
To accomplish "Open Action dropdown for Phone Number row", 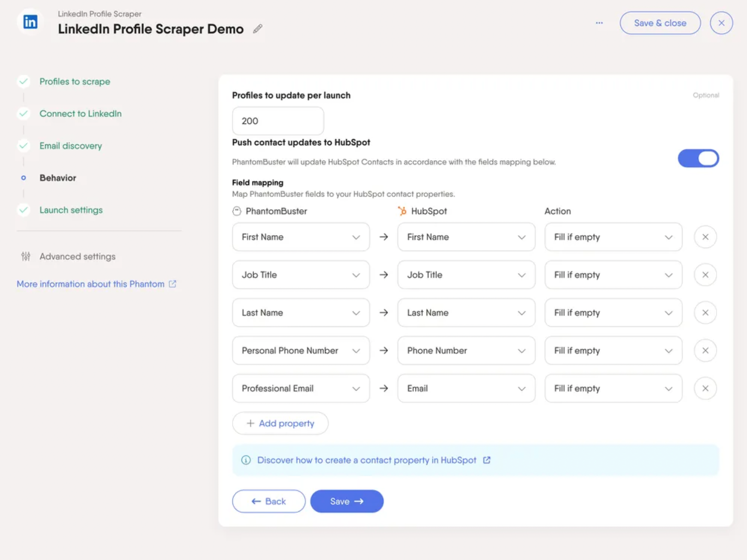I will click(x=613, y=350).
